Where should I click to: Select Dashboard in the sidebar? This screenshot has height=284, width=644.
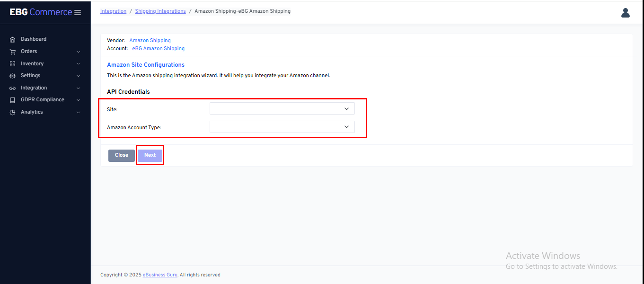pyautogui.click(x=34, y=39)
